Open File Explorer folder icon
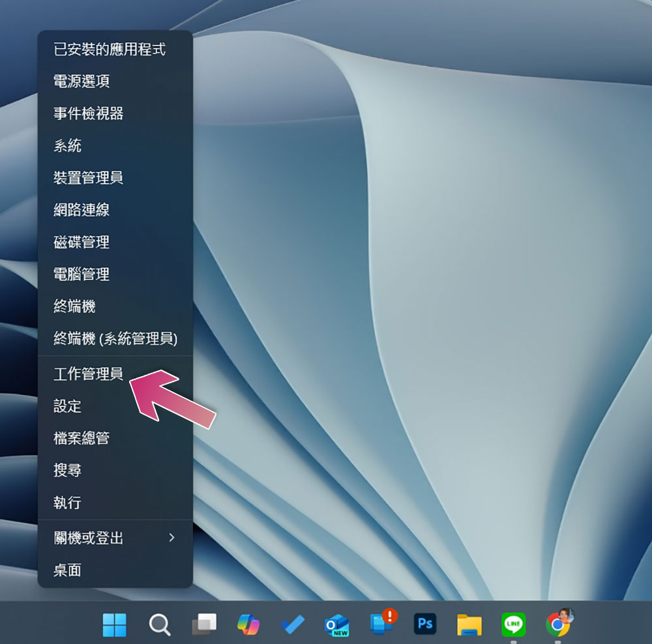 pyautogui.click(x=469, y=625)
